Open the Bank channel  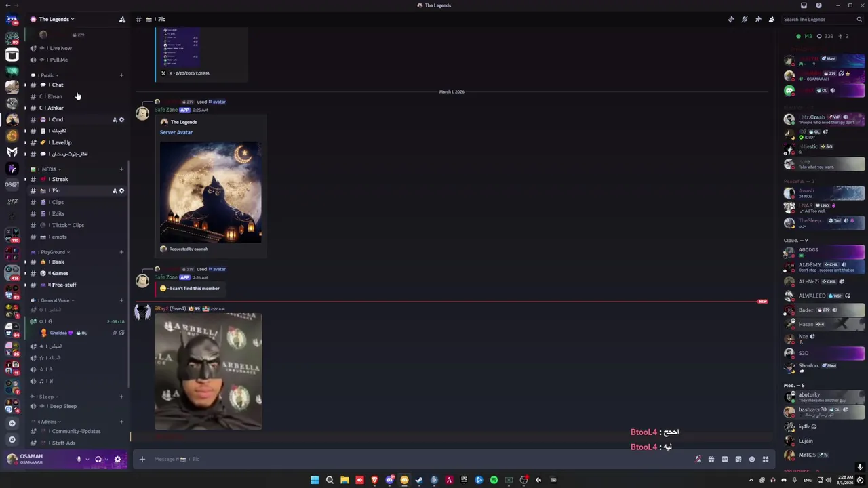[77, 262]
